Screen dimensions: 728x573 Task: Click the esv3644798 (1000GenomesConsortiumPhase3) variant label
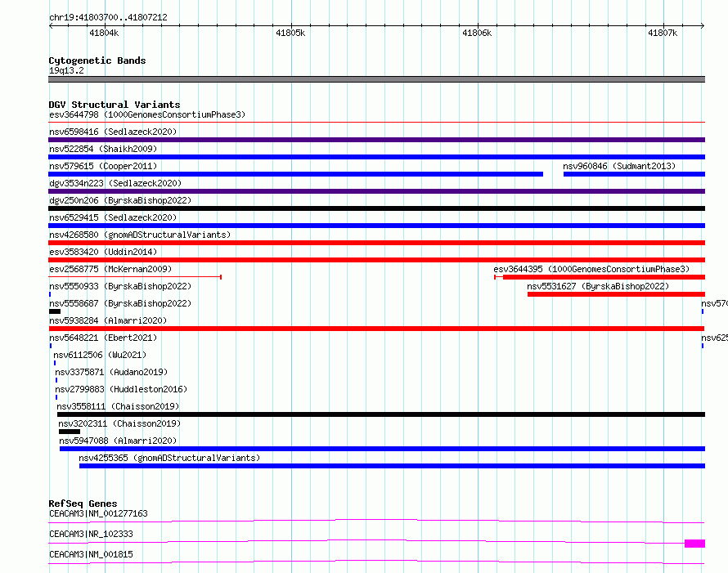coord(147,114)
